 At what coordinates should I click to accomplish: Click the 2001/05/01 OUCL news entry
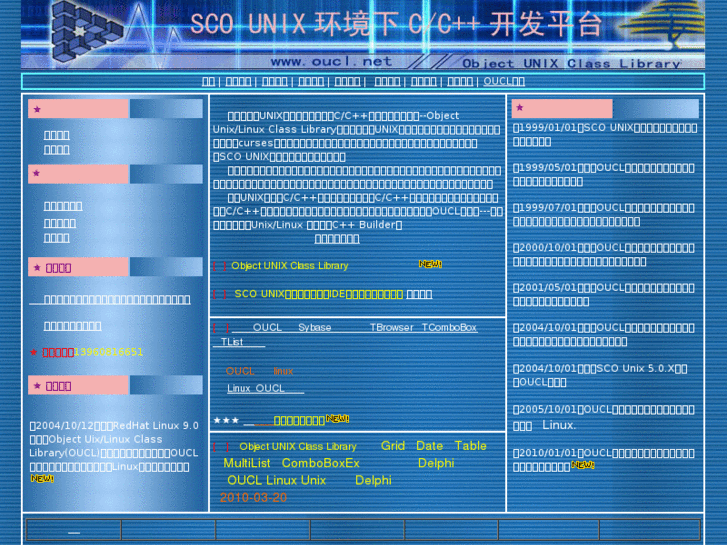604,294
